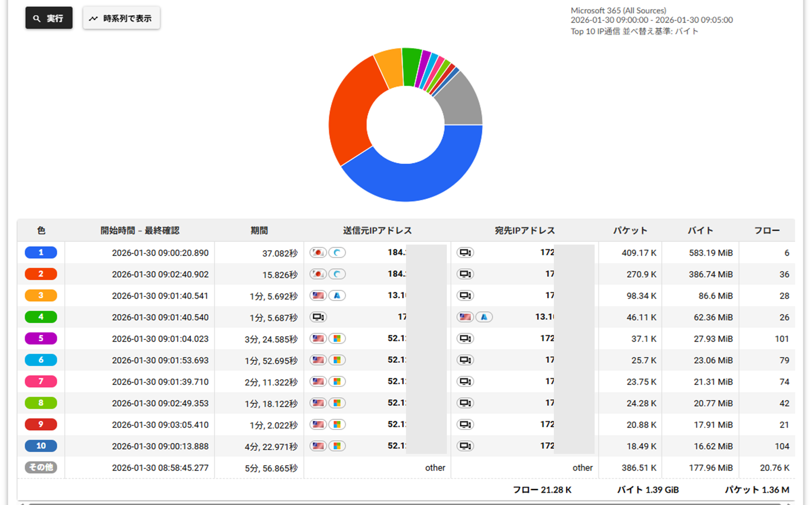Click the Japan flag icon in row 1

click(318, 253)
